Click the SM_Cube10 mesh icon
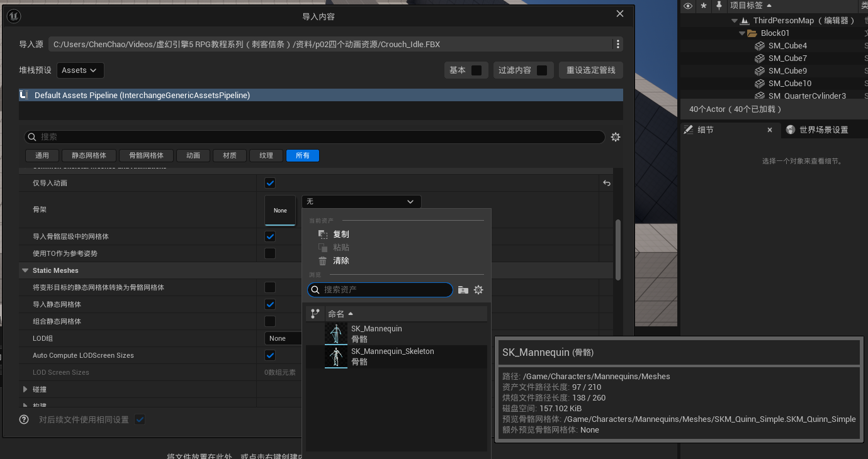Viewport: 868px width, 459px height. coord(760,84)
